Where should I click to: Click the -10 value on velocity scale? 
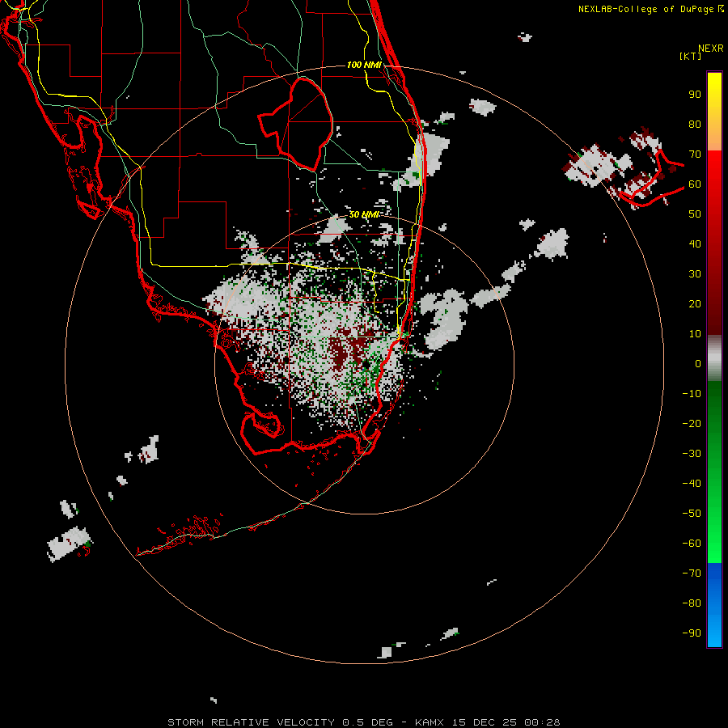[x=692, y=394]
